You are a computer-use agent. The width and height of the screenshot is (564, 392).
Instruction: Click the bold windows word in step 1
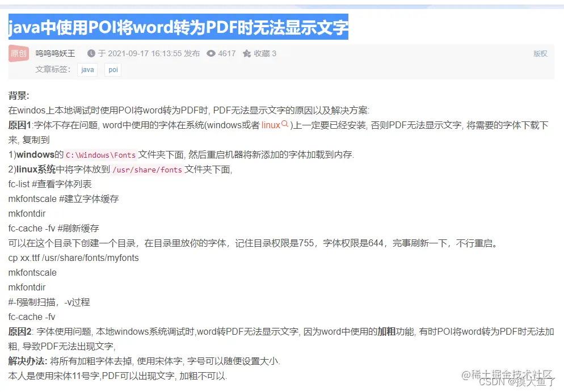(35, 155)
